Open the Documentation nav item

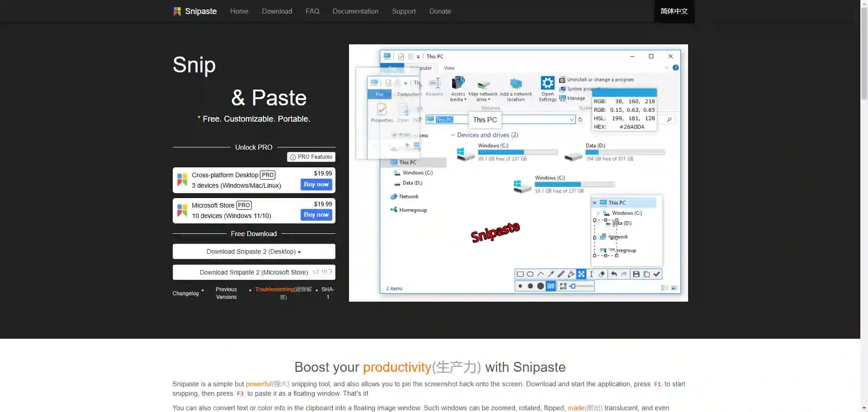(x=355, y=11)
